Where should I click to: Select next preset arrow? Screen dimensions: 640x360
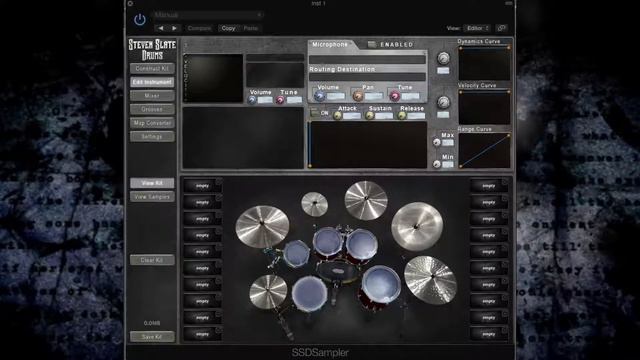(174, 28)
